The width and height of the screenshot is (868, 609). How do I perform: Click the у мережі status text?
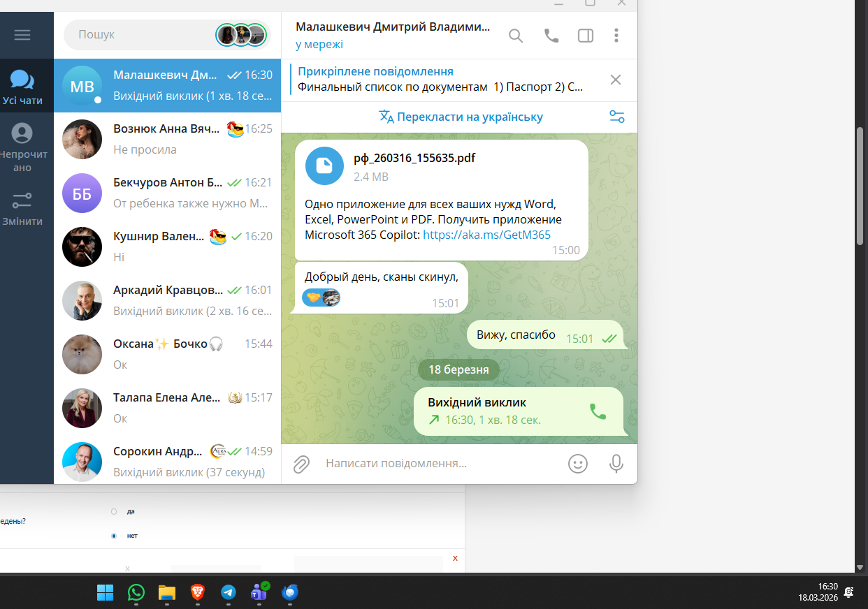[x=319, y=45]
